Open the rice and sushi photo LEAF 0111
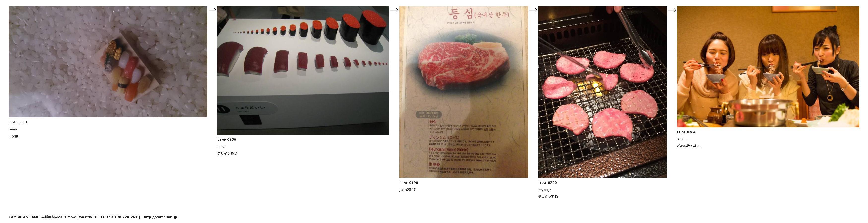The height and width of the screenshot is (223, 868). pyautogui.click(x=108, y=62)
